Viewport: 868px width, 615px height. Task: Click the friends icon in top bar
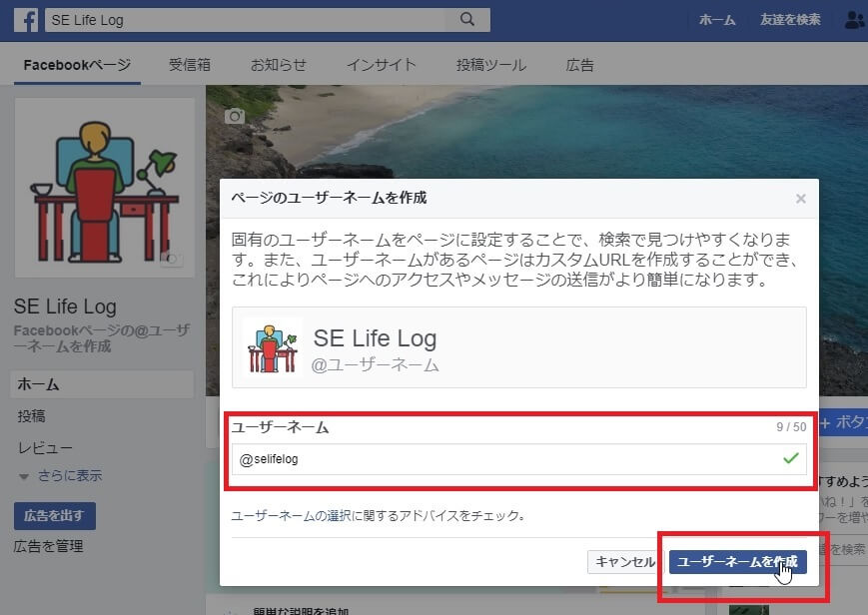[855, 20]
